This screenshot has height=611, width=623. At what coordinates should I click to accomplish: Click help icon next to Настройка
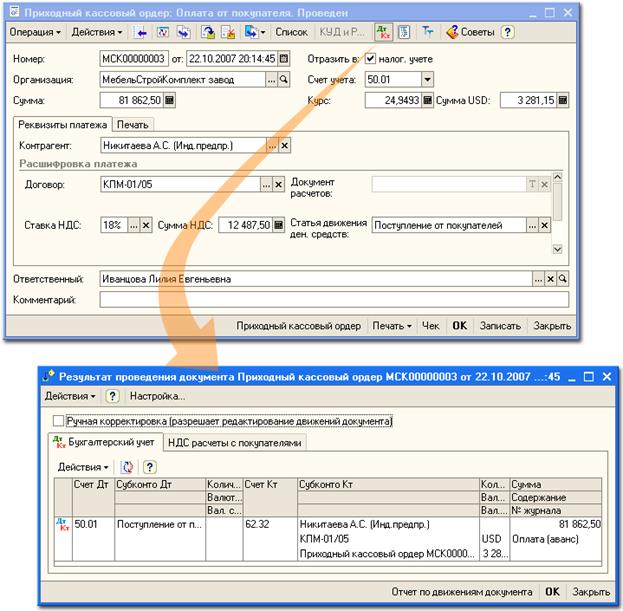(x=112, y=396)
